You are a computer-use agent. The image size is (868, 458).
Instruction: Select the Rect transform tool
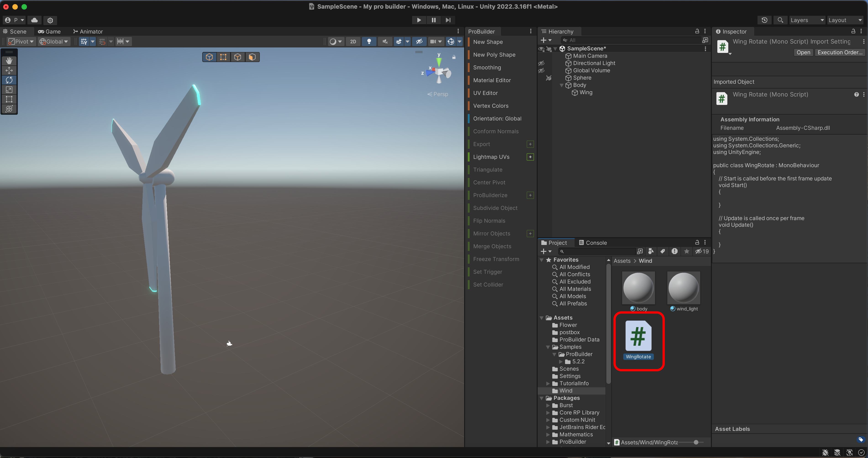9,99
